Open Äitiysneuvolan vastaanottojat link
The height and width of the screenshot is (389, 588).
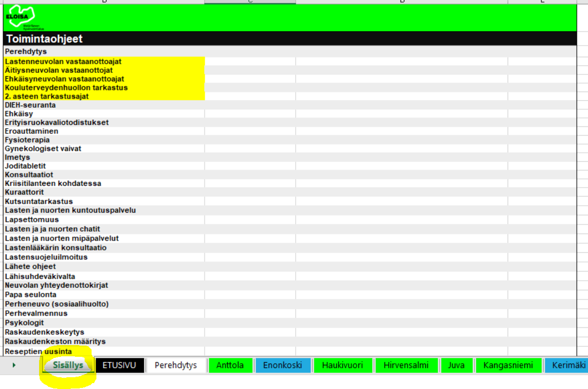58,70
